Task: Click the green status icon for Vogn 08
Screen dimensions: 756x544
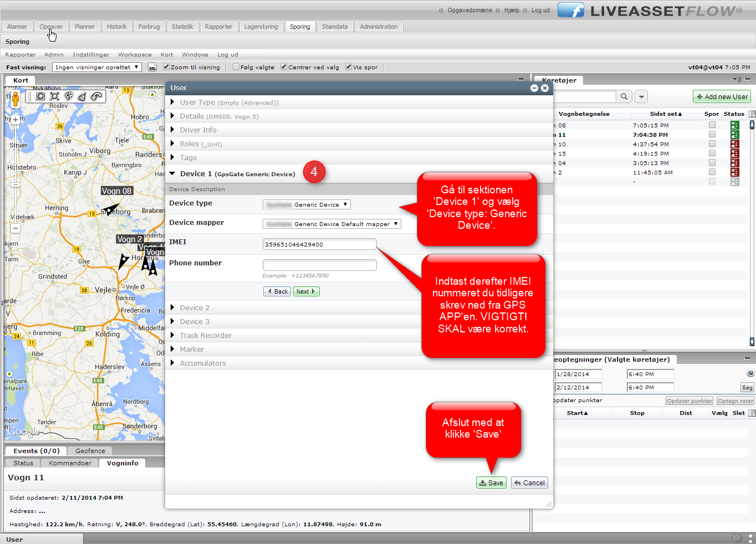Action: point(734,125)
